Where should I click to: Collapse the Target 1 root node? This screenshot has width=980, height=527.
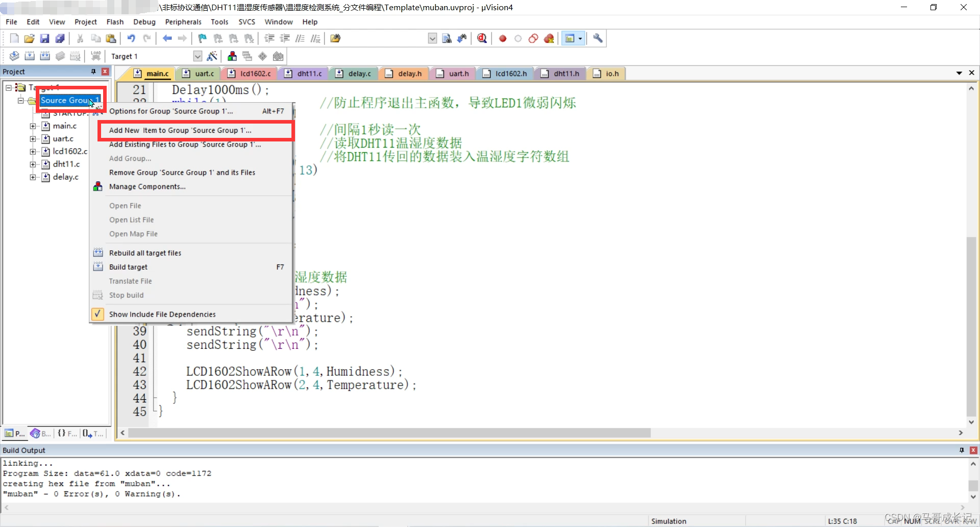[9, 88]
